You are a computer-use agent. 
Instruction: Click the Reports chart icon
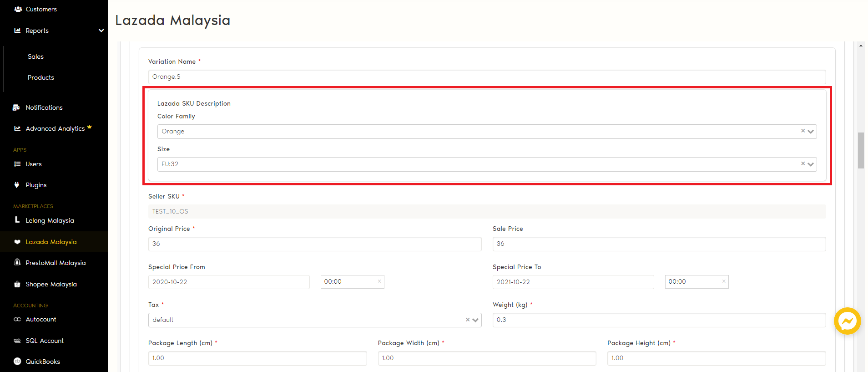pyautogui.click(x=17, y=31)
